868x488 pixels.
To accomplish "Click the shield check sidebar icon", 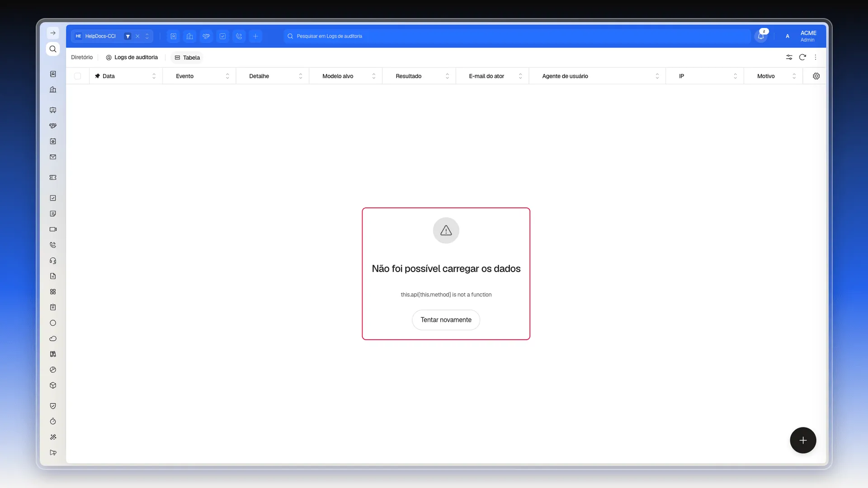I will pyautogui.click(x=53, y=406).
